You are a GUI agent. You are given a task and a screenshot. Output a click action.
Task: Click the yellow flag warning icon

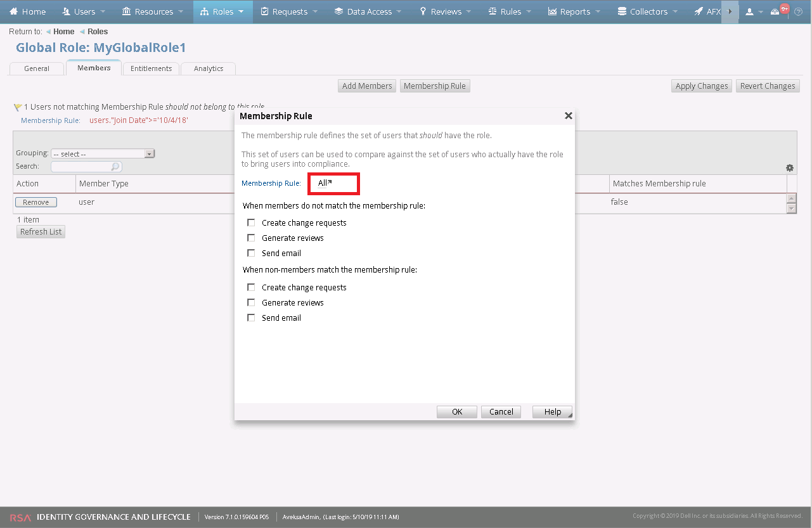[17, 108]
